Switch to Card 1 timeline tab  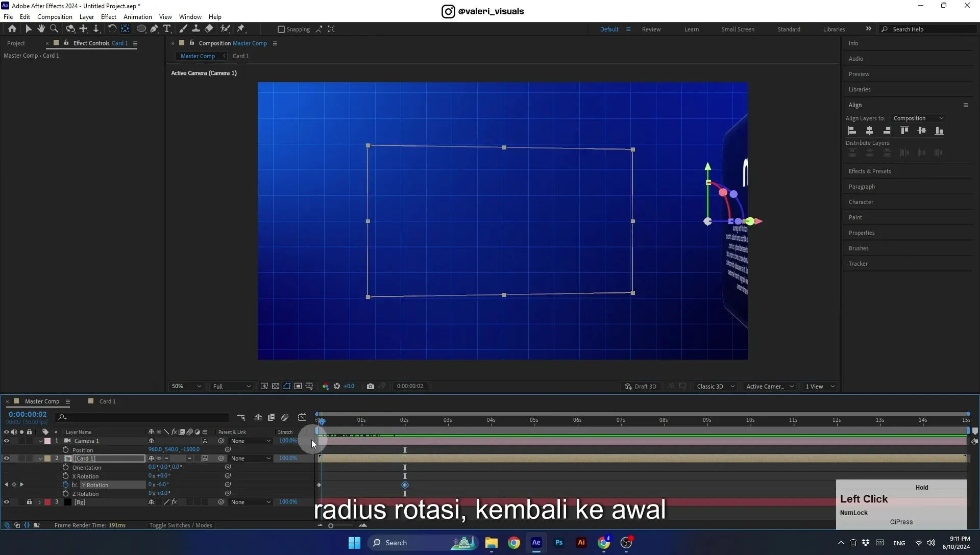pos(107,401)
